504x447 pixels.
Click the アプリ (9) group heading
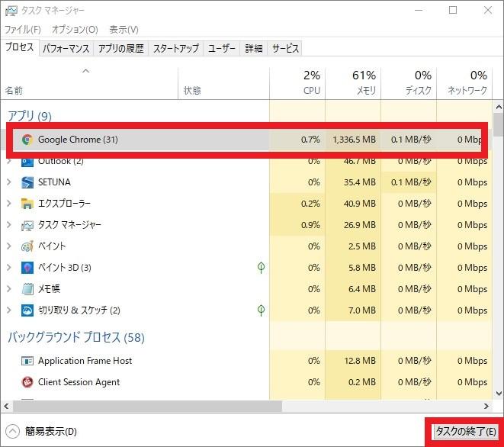pos(29,116)
